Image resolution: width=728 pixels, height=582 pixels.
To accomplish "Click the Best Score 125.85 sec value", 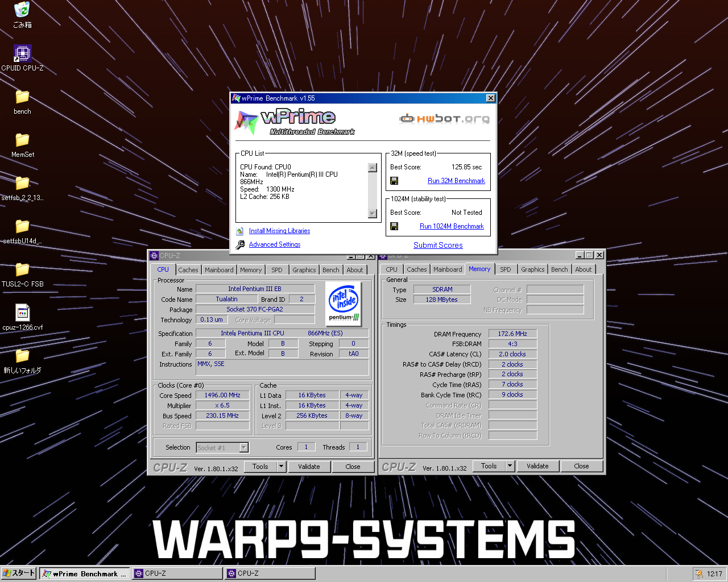I will tap(466, 167).
